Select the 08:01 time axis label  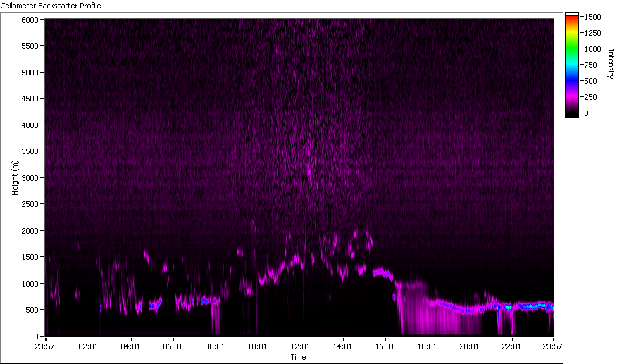(215, 346)
